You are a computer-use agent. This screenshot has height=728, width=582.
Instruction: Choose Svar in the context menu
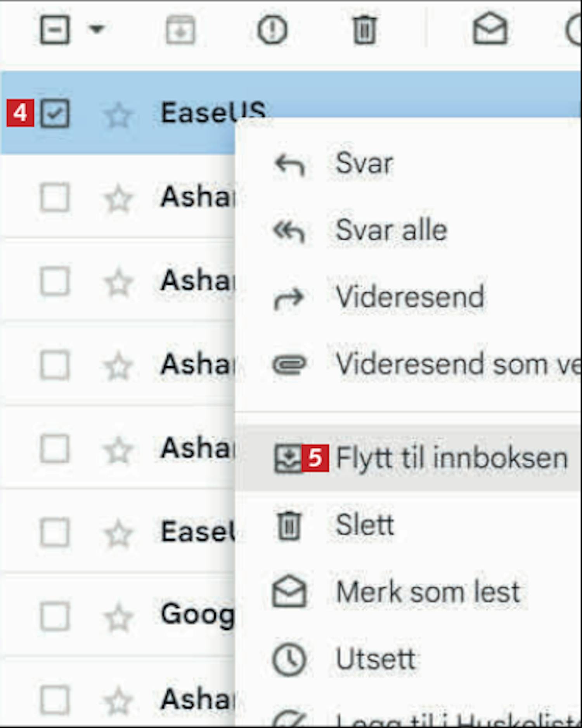[x=364, y=163]
